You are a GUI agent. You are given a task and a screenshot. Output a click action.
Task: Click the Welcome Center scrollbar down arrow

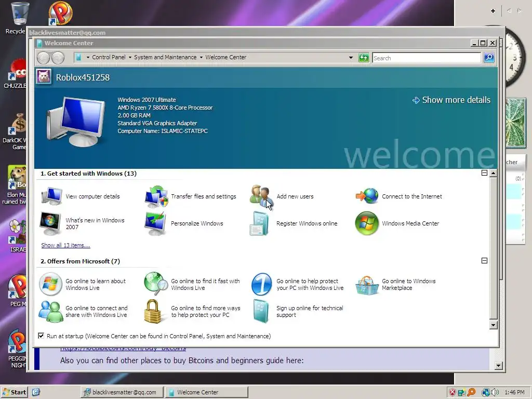click(494, 325)
